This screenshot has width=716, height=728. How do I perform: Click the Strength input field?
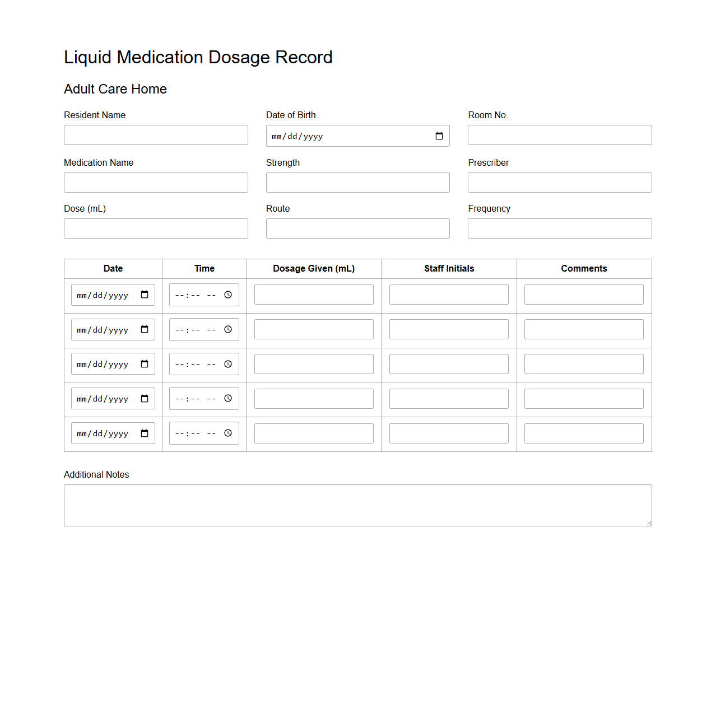tap(357, 183)
